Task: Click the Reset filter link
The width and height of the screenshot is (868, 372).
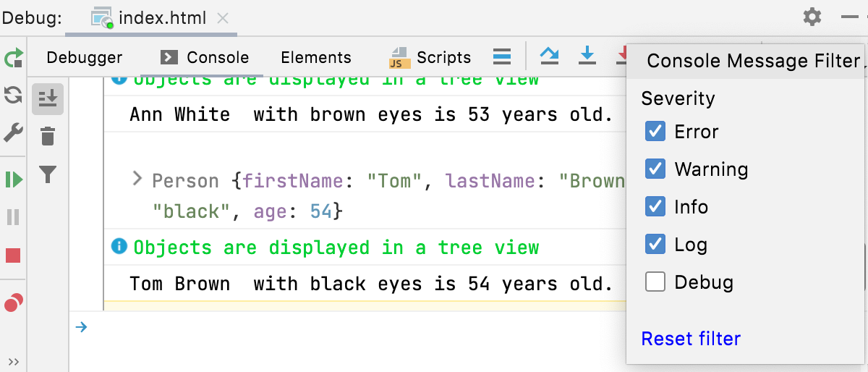Action: (x=691, y=339)
